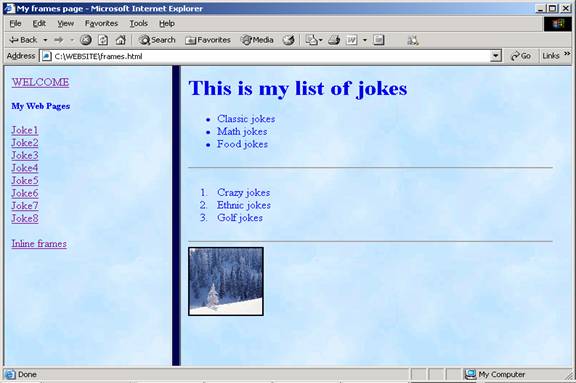The image size is (576, 383).
Task: Open the Mail button dropdown arrow
Action: [x=320, y=40]
